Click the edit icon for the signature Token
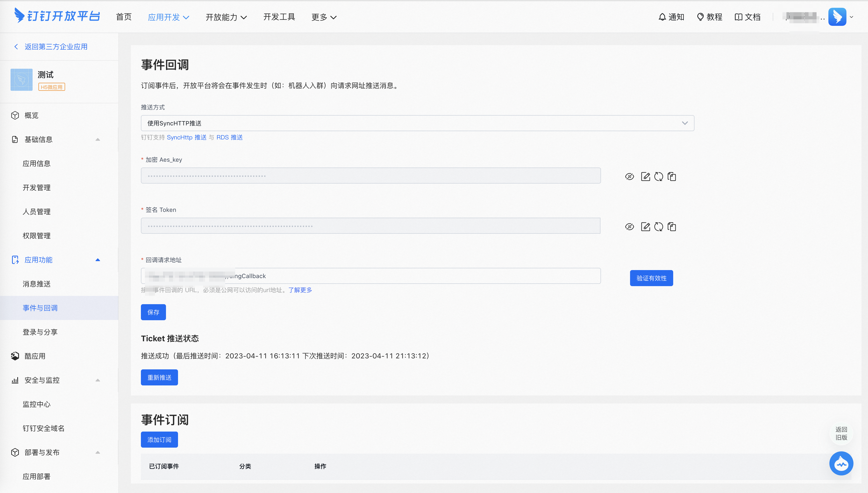This screenshot has height=493, width=868. point(645,227)
